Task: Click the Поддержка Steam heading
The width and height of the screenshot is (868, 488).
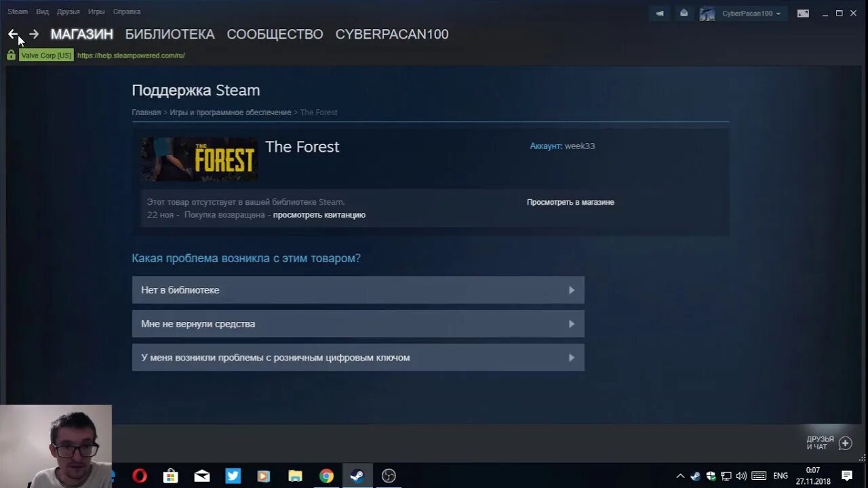Action: (196, 90)
